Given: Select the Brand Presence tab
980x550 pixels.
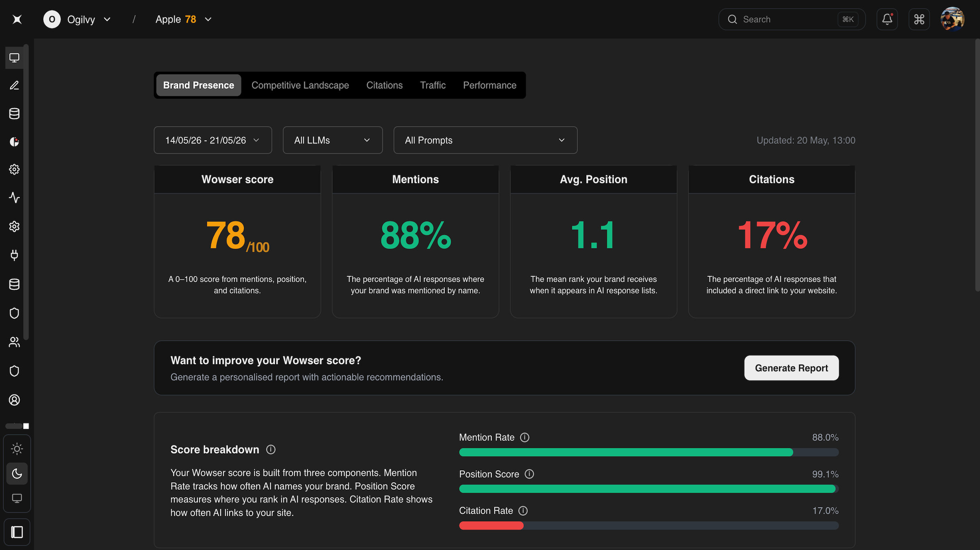Looking at the screenshot, I should 198,85.
